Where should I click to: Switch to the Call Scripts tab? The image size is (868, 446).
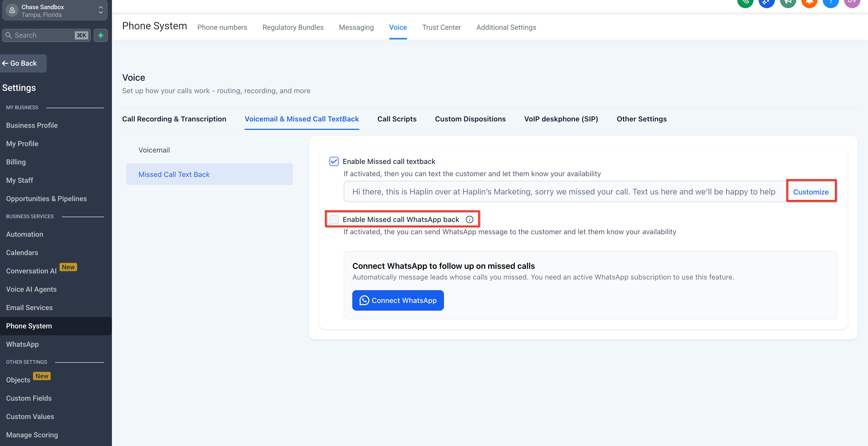click(x=397, y=119)
